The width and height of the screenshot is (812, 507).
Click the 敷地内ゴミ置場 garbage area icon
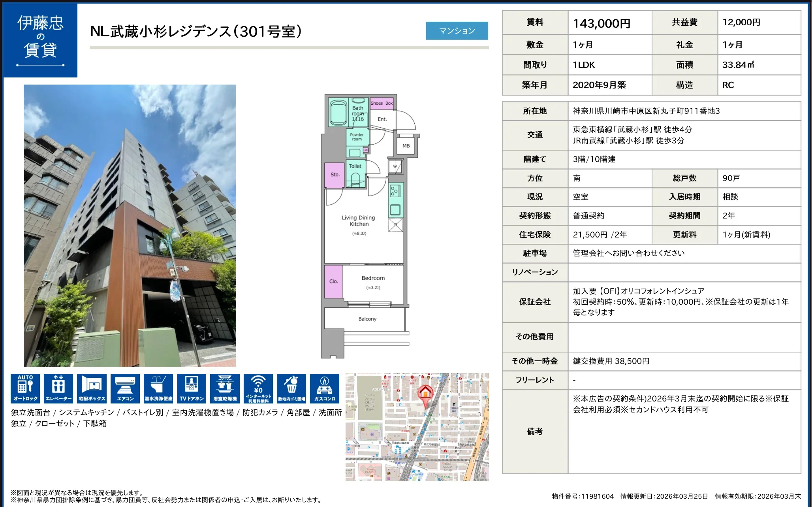(x=291, y=388)
